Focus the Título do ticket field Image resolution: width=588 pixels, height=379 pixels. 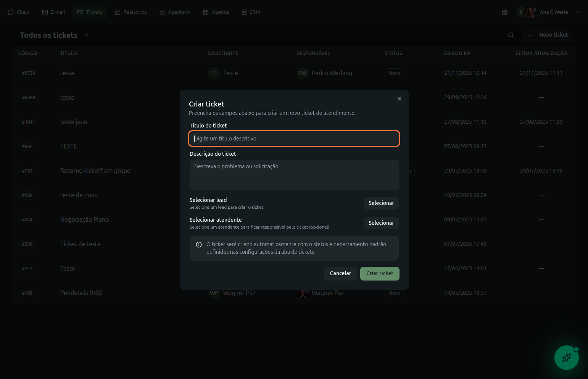294,139
